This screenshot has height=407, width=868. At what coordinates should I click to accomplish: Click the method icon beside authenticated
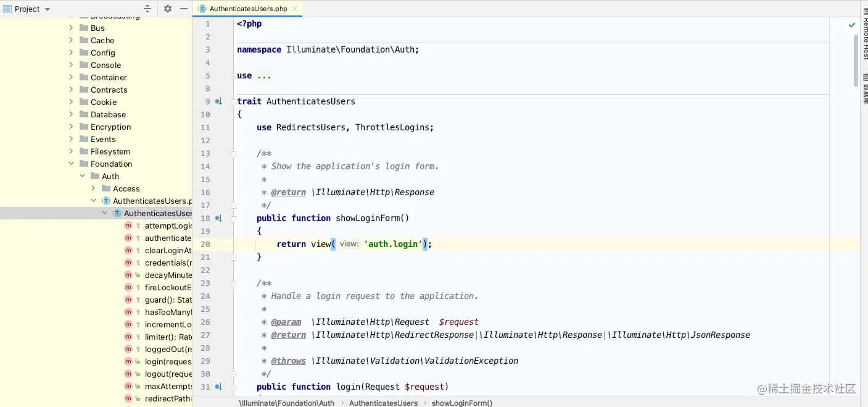(128, 238)
